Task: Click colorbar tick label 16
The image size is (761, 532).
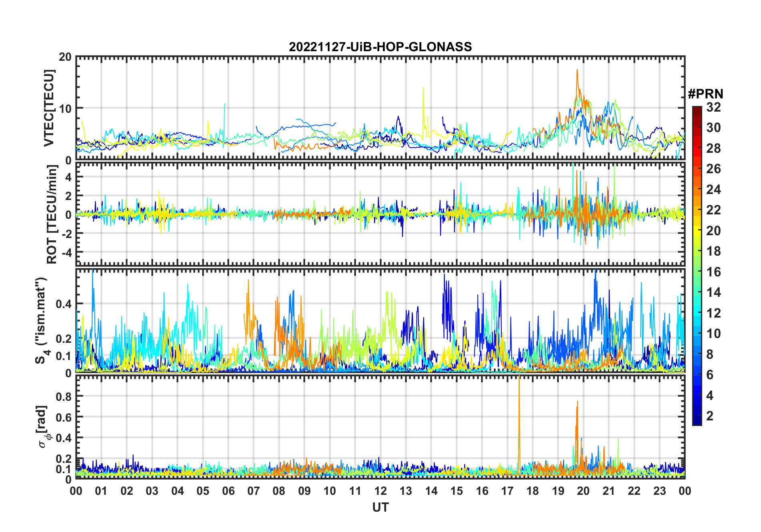Action: point(713,272)
